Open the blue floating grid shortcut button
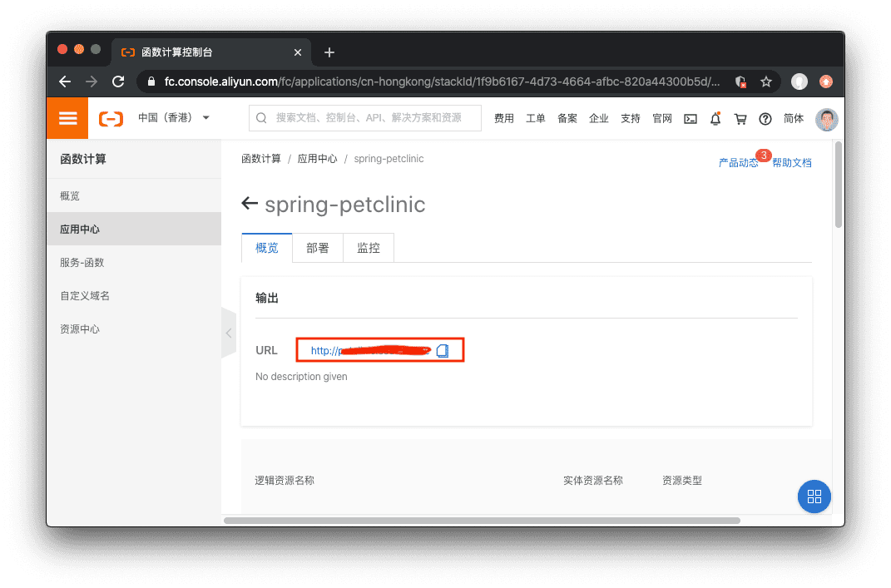Image resolution: width=891 pixels, height=588 pixels. (x=814, y=497)
